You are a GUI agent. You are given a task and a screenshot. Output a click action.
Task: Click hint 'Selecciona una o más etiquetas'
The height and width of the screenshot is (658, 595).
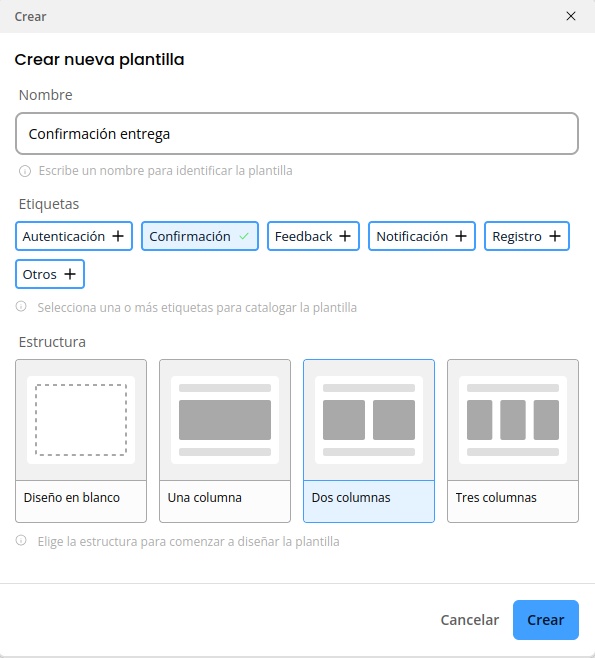(x=197, y=308)
